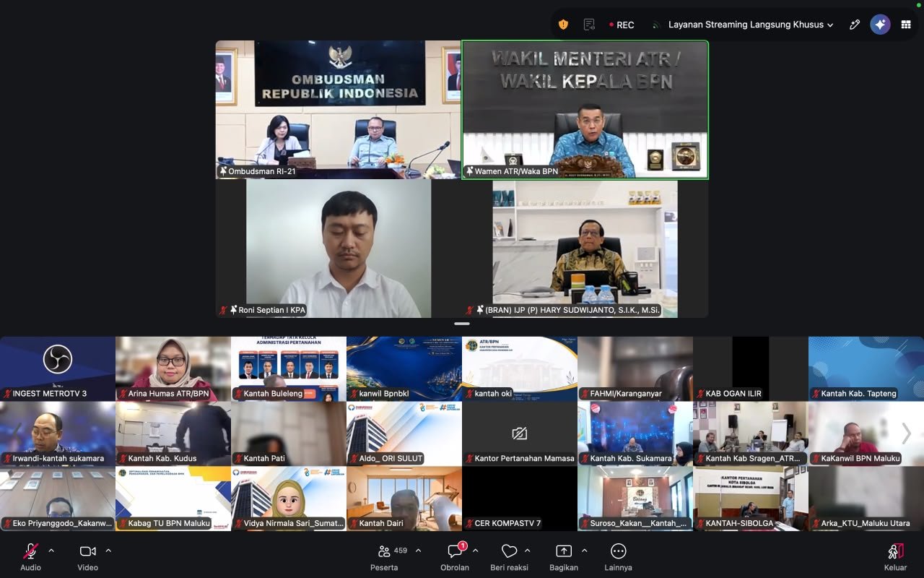Screen dimensions: 924x578
Task: Click INGEST METROTV 3 thumbnail
Action: (58, 368)
